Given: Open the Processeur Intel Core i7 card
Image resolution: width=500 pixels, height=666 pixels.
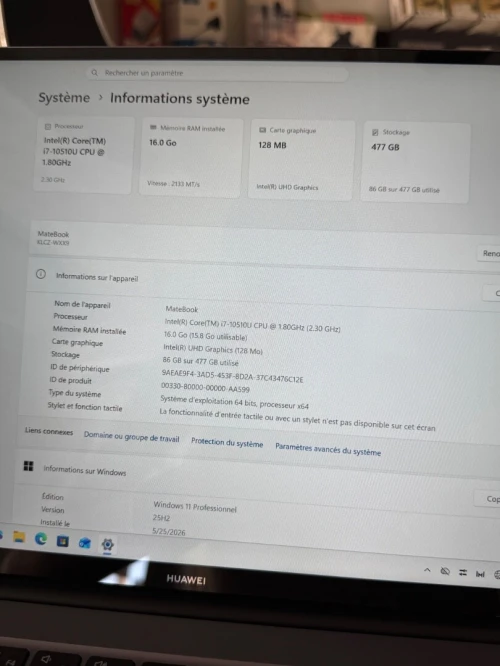Looking at the screenshot, I should (x=83, y=155).
